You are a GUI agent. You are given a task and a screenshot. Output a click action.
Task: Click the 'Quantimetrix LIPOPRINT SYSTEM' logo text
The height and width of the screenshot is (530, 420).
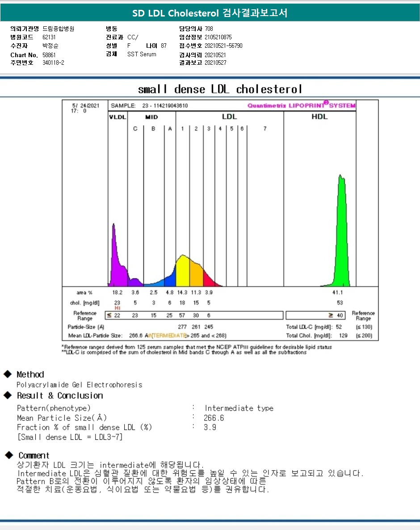pyautogui.click(x=301, y=105)
